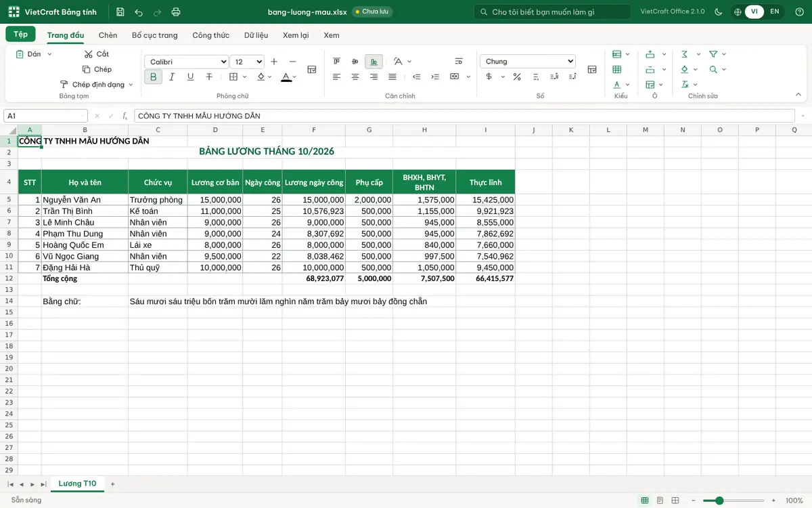This screenshot has width=812, height=508.
Task: Open the Tệp file menu
Action: tap(20, 35)
